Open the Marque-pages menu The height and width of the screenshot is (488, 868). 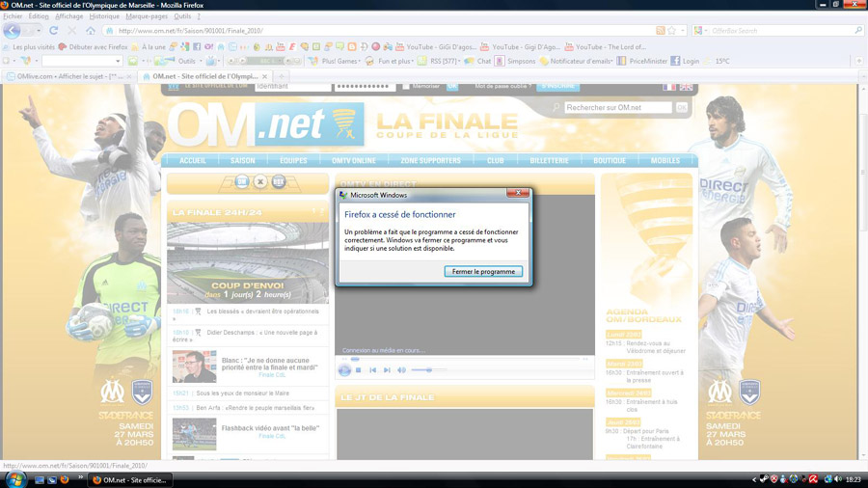pyautogui.click(x=147, y=16)
